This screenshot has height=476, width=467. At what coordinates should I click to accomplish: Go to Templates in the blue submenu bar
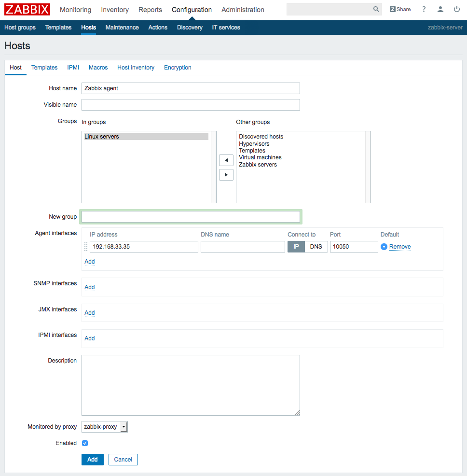click(58, 28)
